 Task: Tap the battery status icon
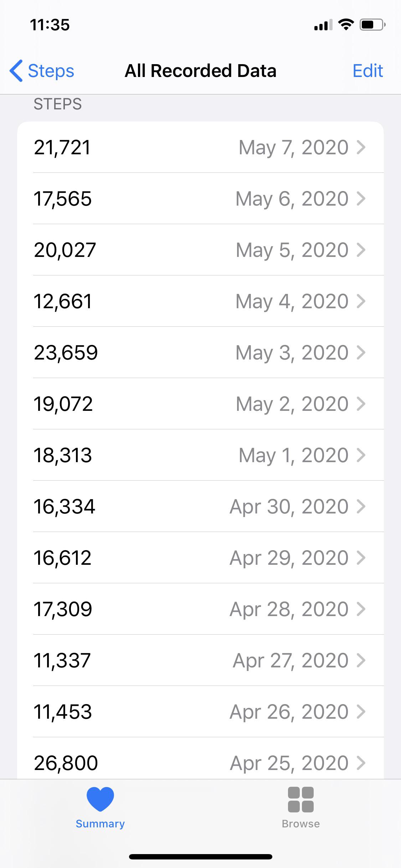(x=372, y=25)
